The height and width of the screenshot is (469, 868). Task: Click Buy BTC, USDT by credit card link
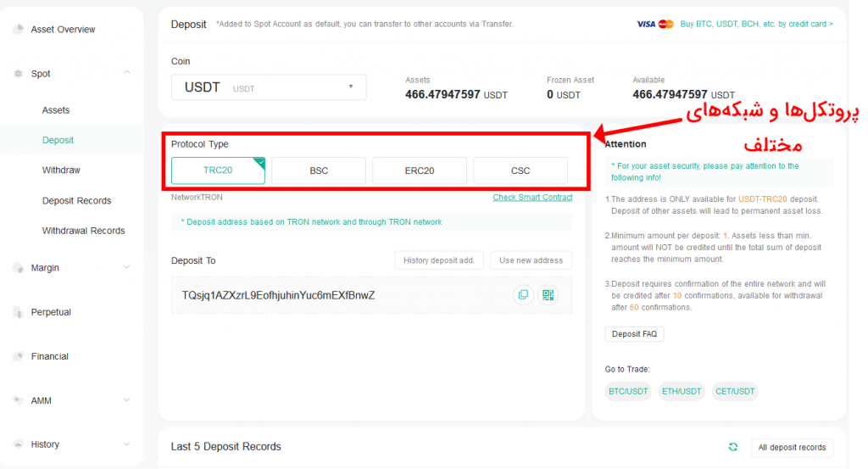[756, 24]
